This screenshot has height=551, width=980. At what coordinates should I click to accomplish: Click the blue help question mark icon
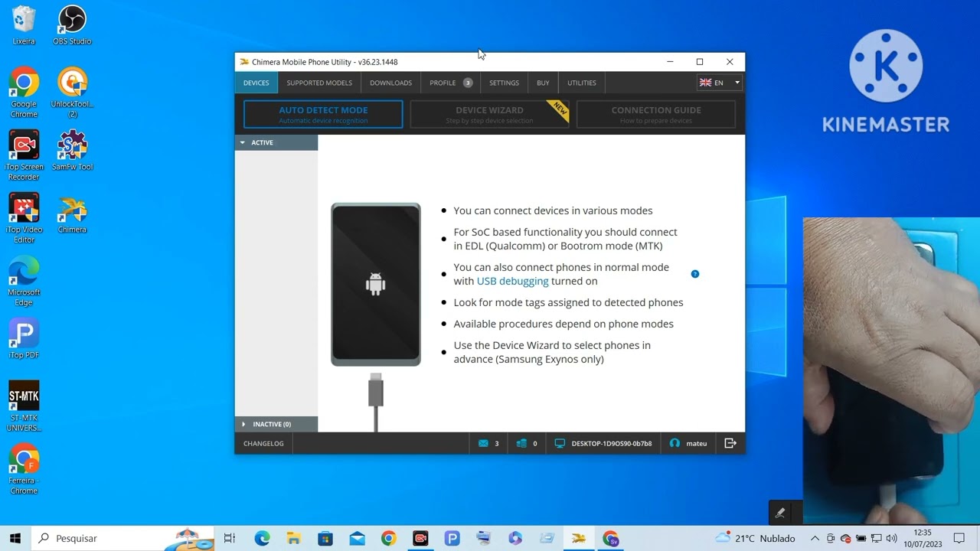[x=695, y=274]
